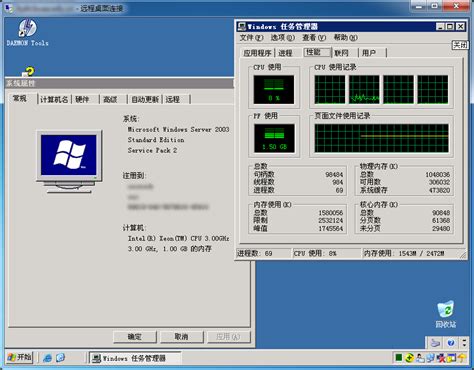Screen dimensions: 474x370
Task: Click the 峰值 value 1745564
Action: click(x=331, y=229)
